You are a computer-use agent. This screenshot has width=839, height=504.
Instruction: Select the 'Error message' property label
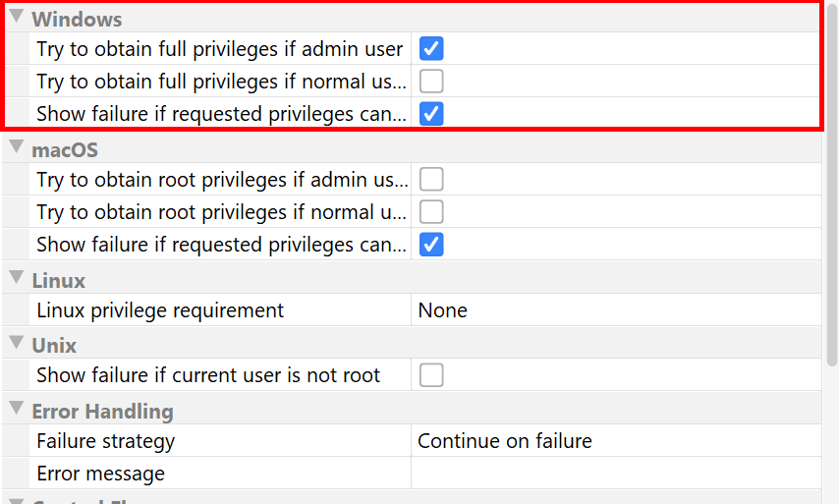point(100,474)
